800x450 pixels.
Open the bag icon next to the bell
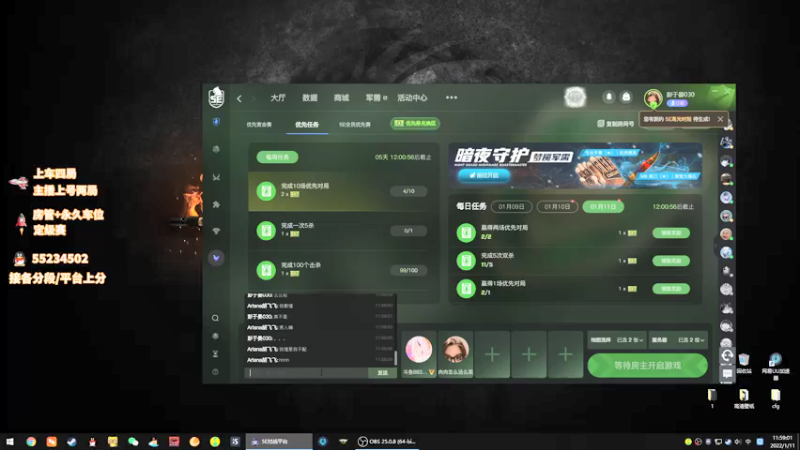pyautogui.click(x=626, y=97)
